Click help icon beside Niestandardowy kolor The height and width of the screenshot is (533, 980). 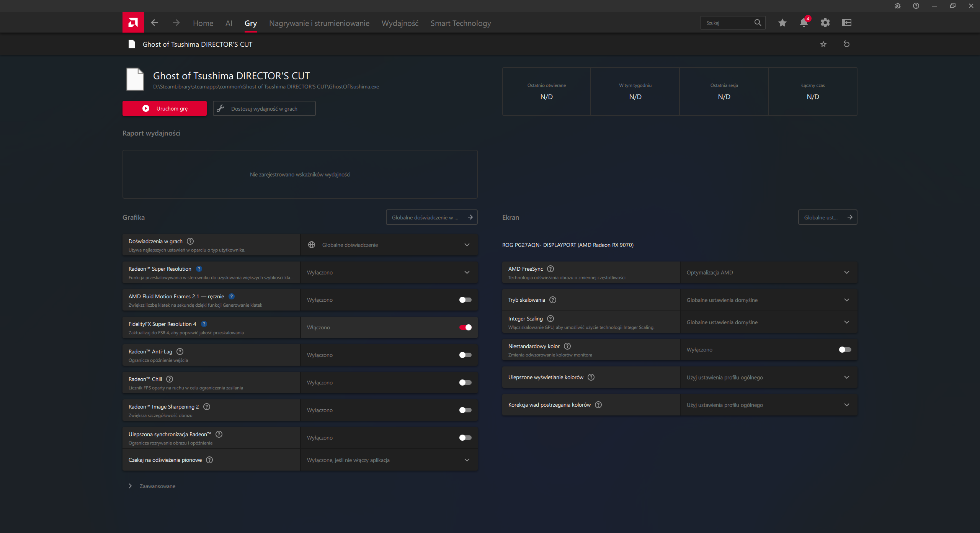[x=567, y=346]
